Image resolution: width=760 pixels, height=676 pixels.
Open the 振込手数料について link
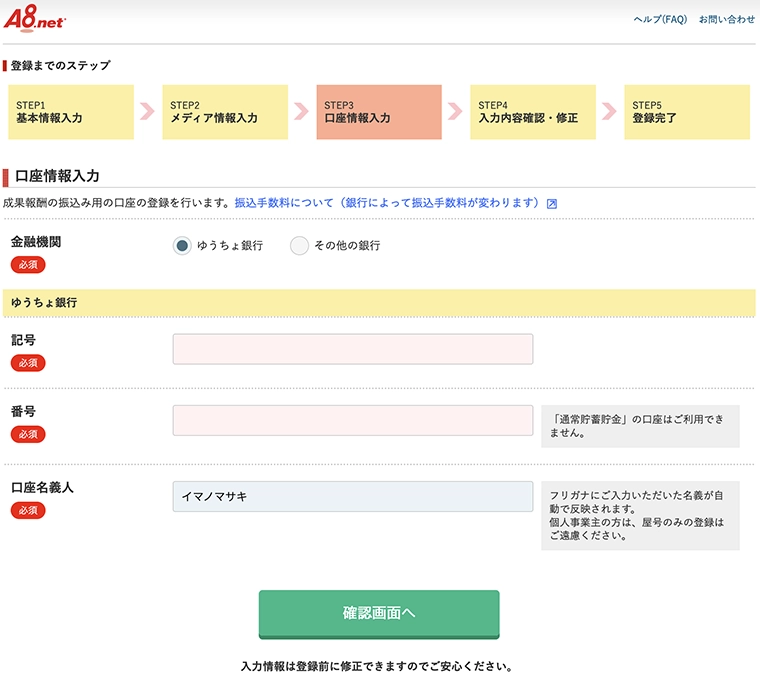[x=387, y=203]
